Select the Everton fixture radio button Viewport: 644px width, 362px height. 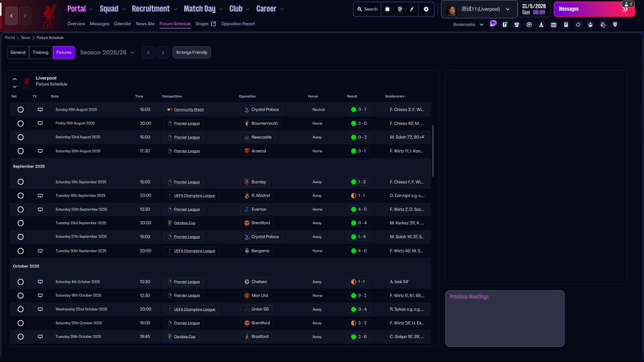21,209
